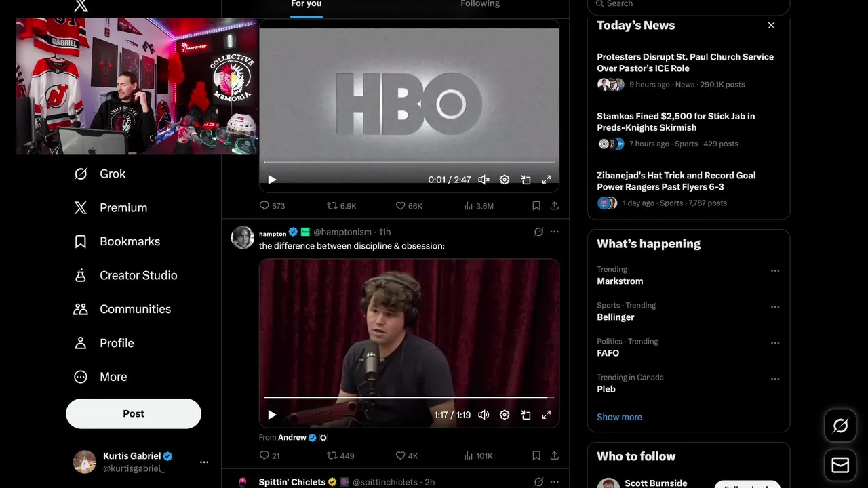This screenshot has height=488, width=868.
Task: Open Scott Burnside's profile suggestion
Action: tap(656, 483)
